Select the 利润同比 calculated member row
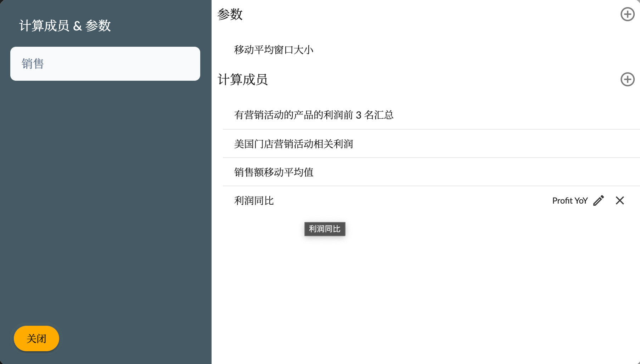The height and width of the screenshot is (364, 640). point(254,200)
